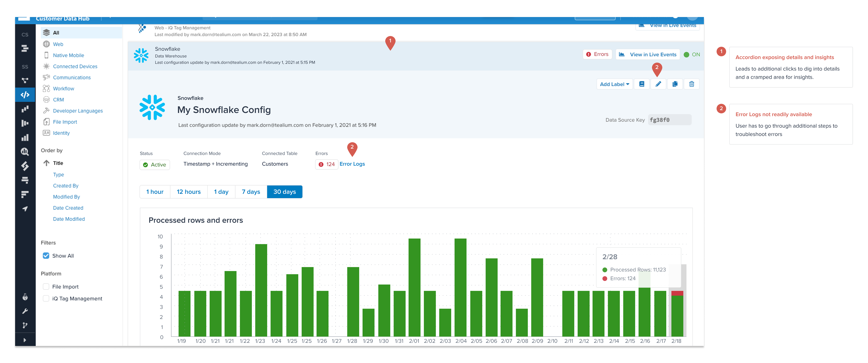
Task: Click the "My Snowflake Config" title
Action: (224, 110)
